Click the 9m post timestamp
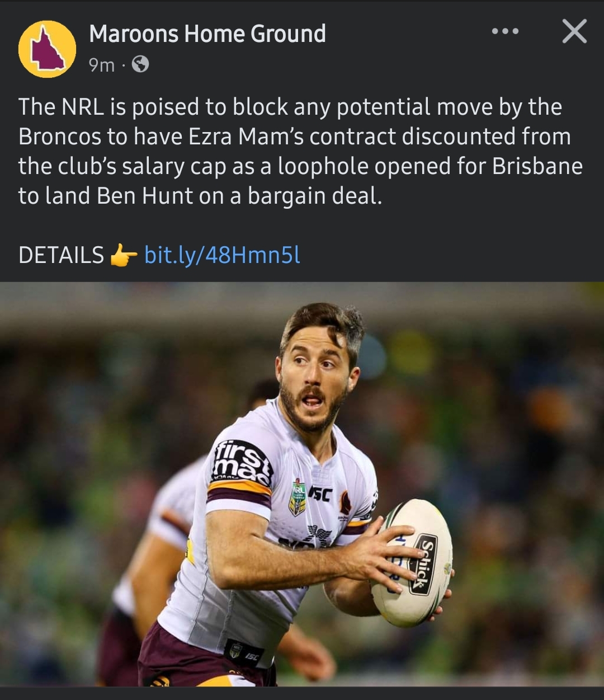 [x=101, y=65]
